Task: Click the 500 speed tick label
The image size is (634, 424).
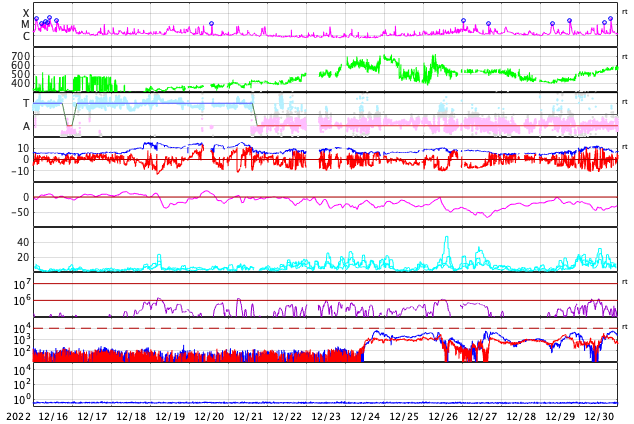Action: point(21,74)
